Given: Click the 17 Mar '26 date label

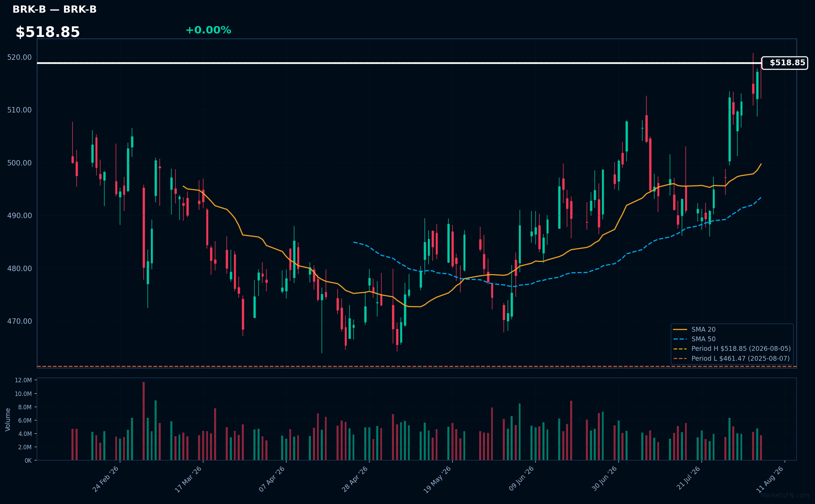Looking at the screenshot, I should point(188,479).
